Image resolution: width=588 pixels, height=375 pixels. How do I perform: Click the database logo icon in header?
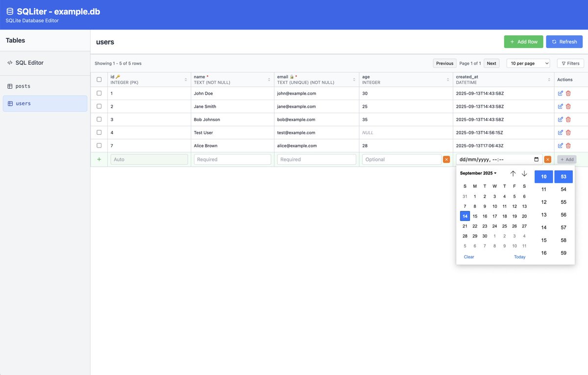tap(10, 11)
